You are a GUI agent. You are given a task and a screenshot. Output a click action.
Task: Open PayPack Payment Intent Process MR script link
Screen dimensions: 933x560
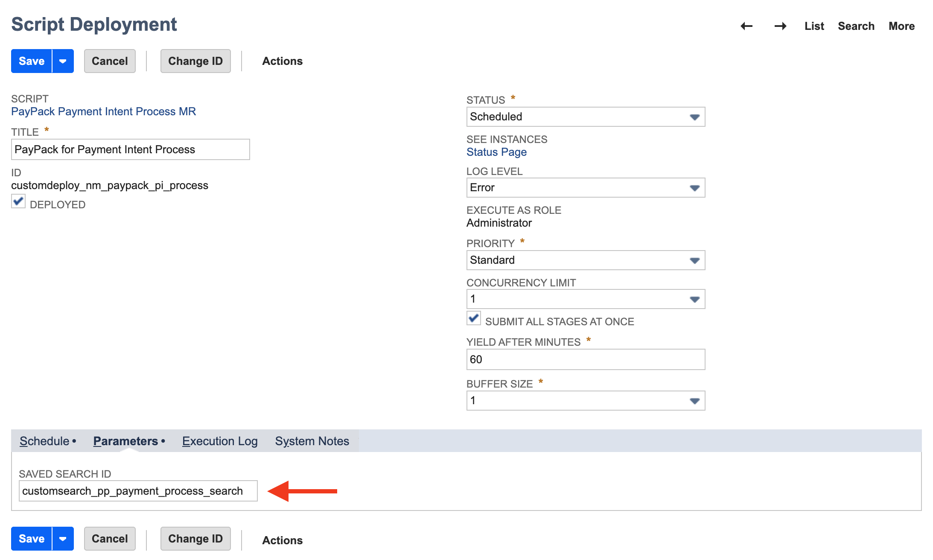click(x=103, y=111)
